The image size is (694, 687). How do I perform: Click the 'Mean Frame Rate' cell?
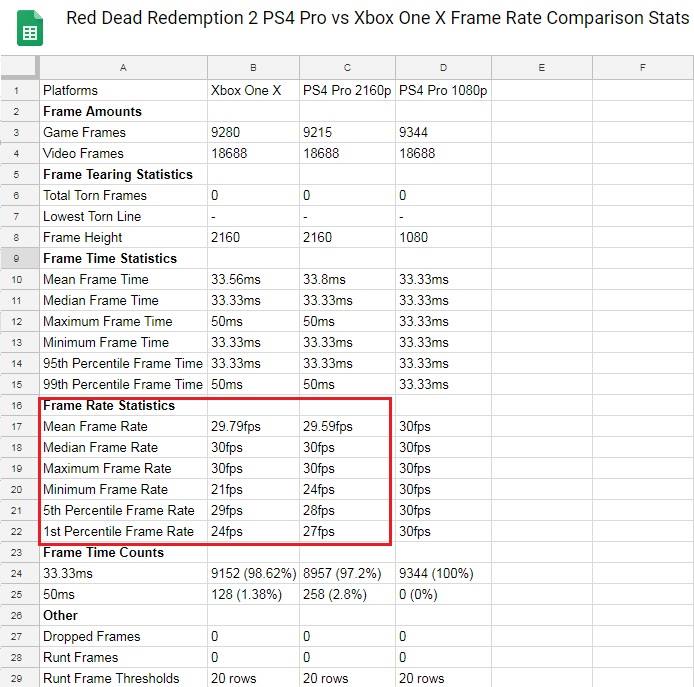[x=123, y=426]
